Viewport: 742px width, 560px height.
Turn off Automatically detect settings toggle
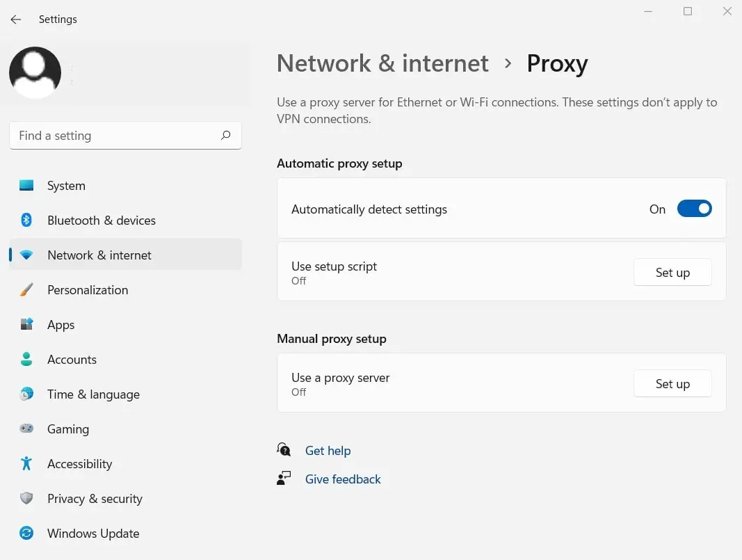[694, 209]
